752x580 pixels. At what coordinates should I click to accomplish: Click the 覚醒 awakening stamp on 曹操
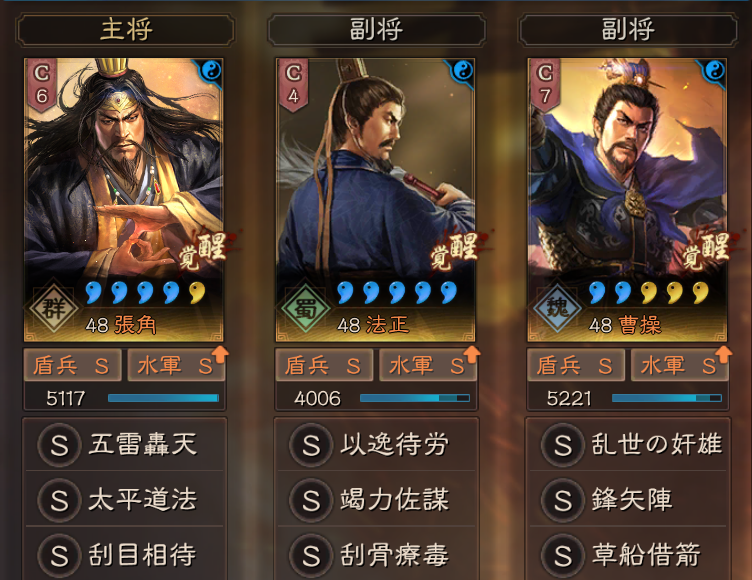(x=707, y=251)
